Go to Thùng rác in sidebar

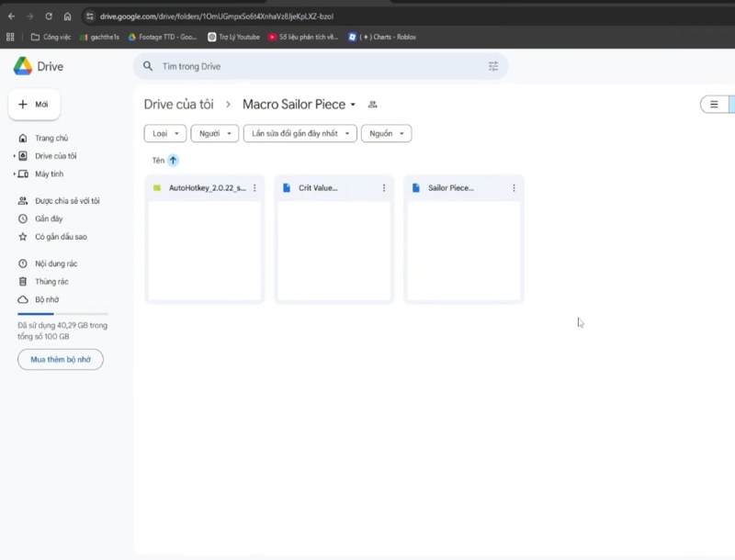pos(51,282)
